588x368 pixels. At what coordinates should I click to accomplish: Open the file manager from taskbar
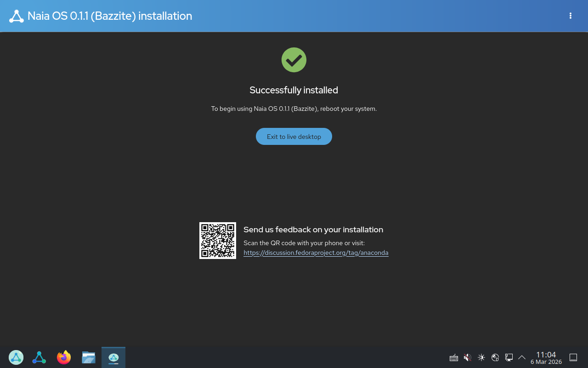(x=89, y=357)
